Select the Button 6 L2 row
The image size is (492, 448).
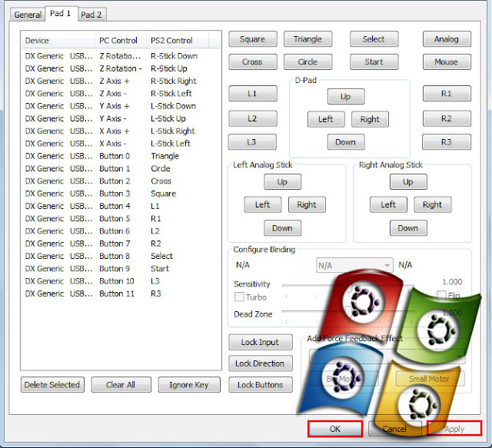coord(121,231)
